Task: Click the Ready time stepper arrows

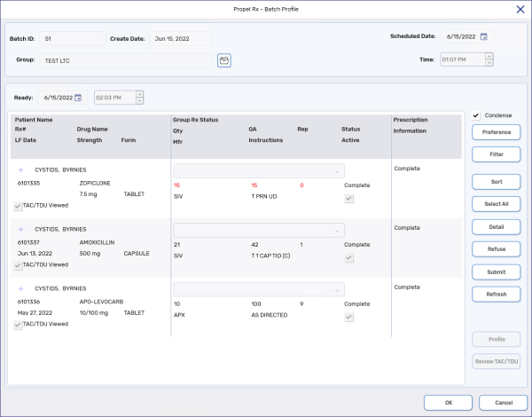Action: [x=139, y=98]
